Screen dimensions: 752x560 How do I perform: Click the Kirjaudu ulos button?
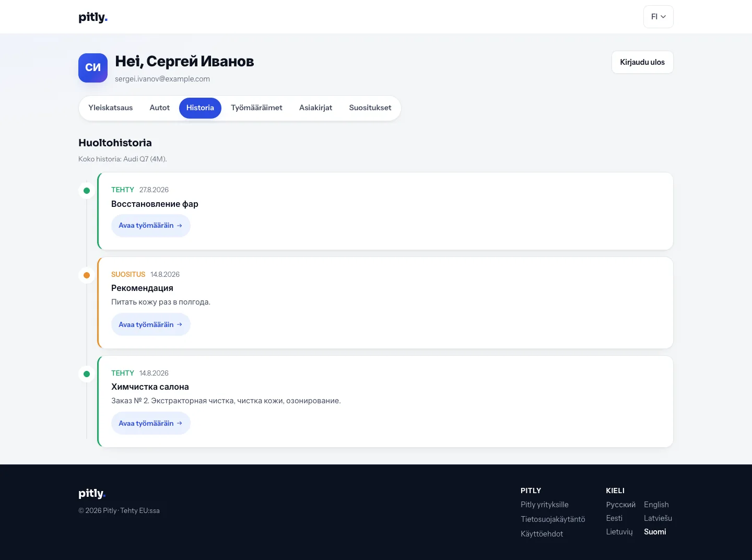point(642,62)
